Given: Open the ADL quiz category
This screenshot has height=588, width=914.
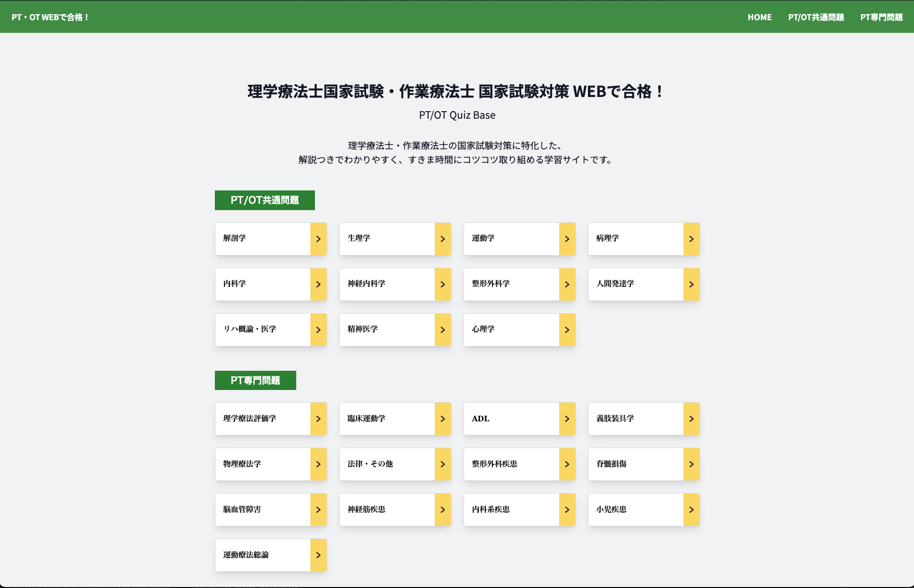Looking at the screenshot, I should [520, 419].
